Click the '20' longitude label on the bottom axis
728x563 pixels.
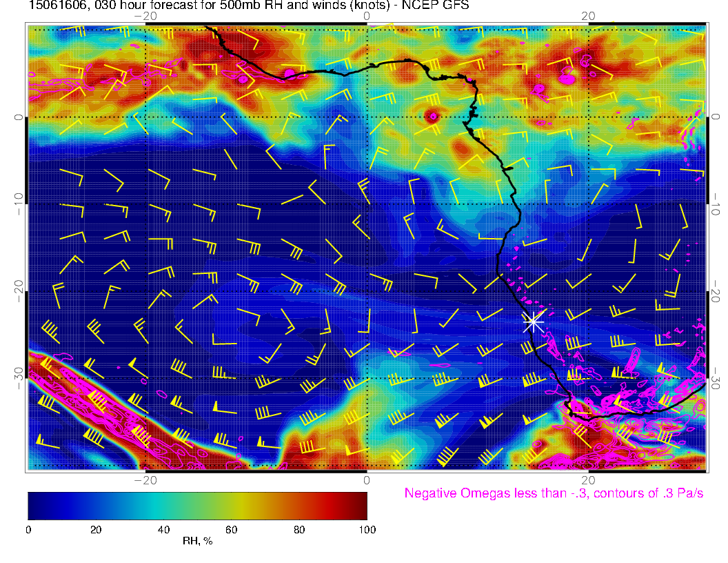click(588, 480)
